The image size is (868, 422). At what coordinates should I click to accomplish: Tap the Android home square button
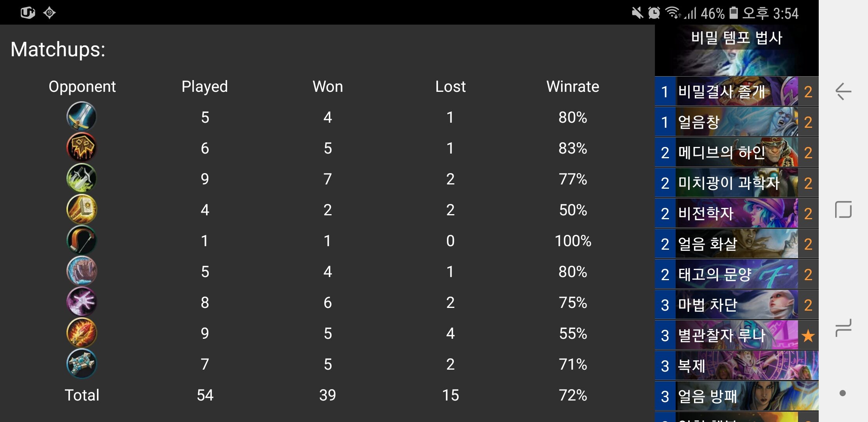tap(843, 209)
